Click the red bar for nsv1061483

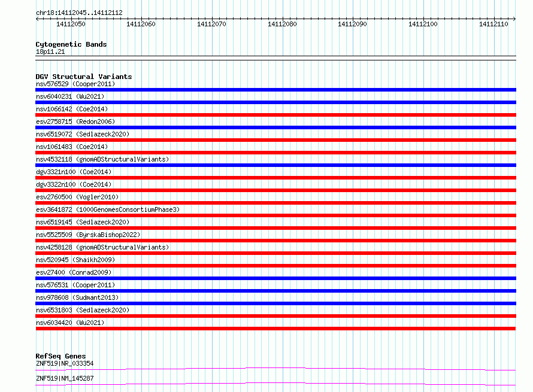pyautogui.click(x=275, y=153)
